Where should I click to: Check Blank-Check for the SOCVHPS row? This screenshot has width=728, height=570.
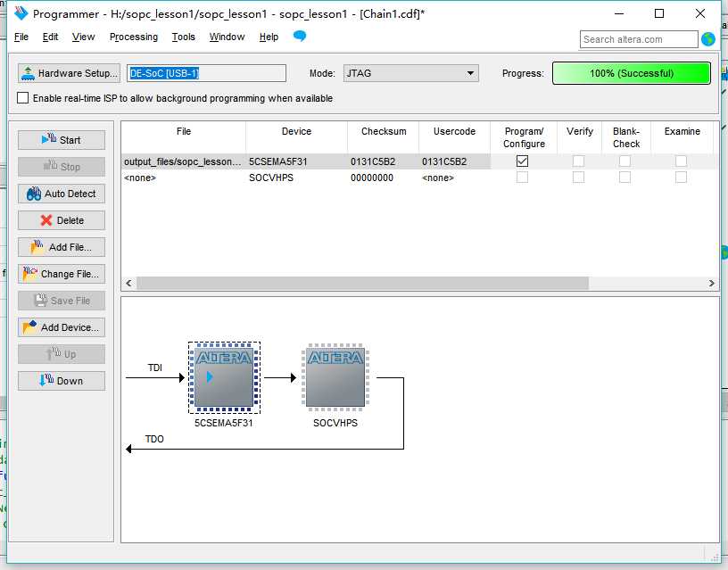(x=625, y=178)
